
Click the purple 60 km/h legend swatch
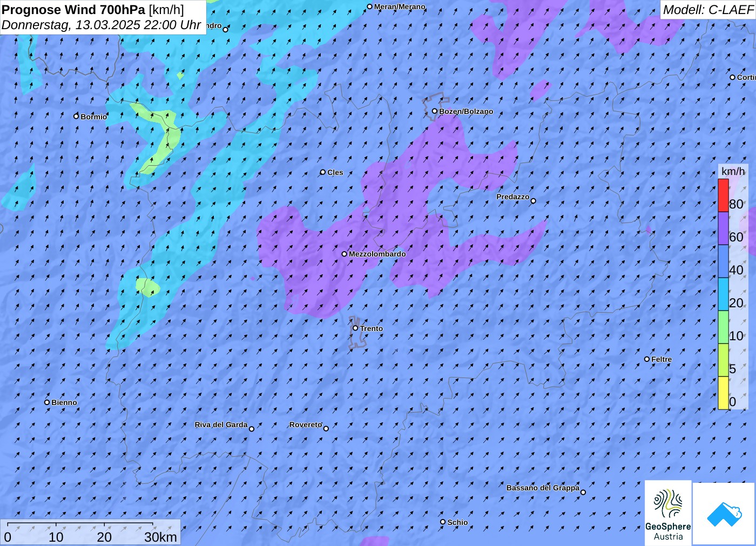(723, 228)
